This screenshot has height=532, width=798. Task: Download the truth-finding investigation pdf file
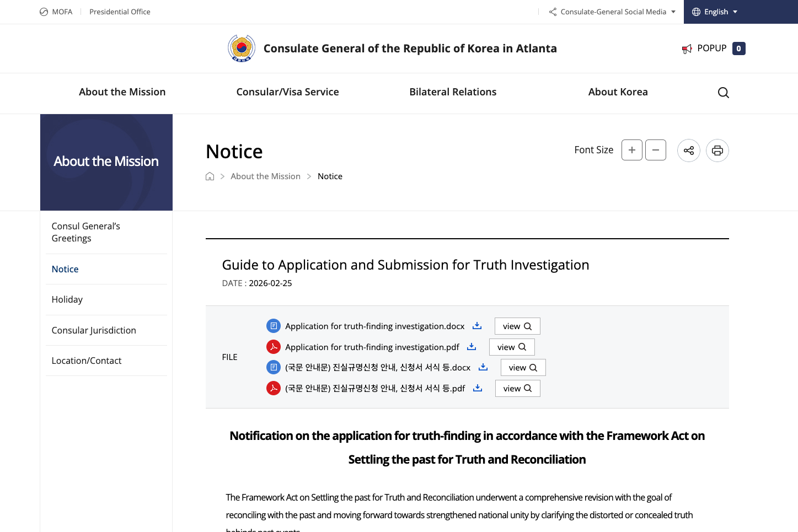click(472, 347)
